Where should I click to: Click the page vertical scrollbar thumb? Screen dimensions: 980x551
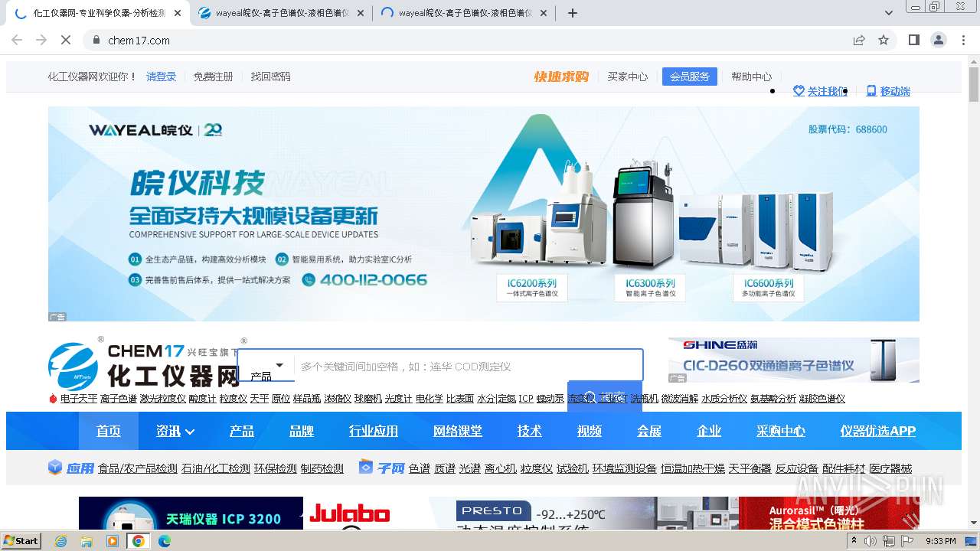(x=974, y=84)
